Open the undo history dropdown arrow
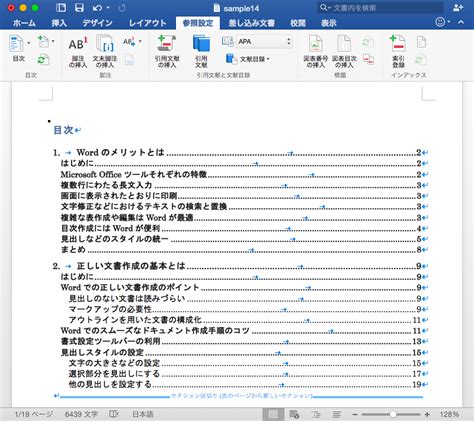This screenshot has height=421, width=474. (x=108, y=8)
